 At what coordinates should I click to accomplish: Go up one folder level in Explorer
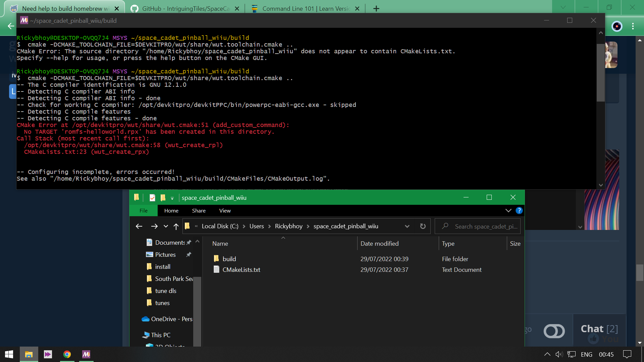(176, 226)
